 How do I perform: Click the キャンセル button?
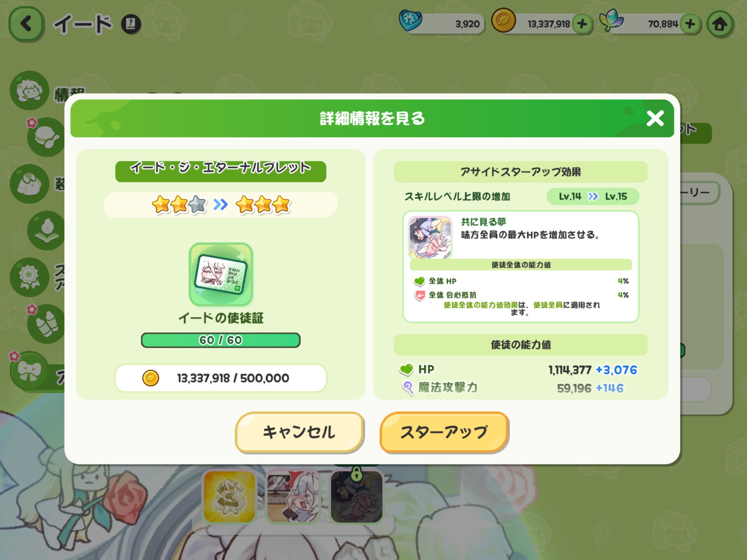coord(299,432)
